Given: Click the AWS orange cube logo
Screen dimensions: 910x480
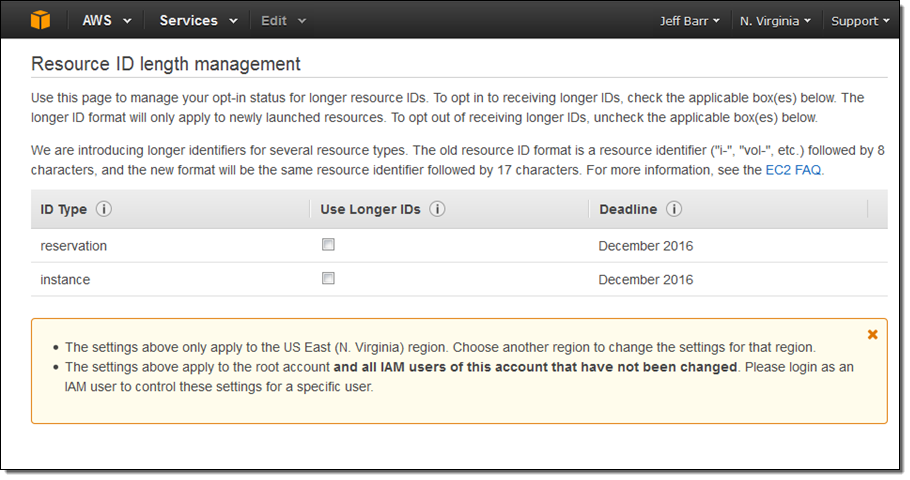Looking at the screenshot, I should (x=40, y=20).
